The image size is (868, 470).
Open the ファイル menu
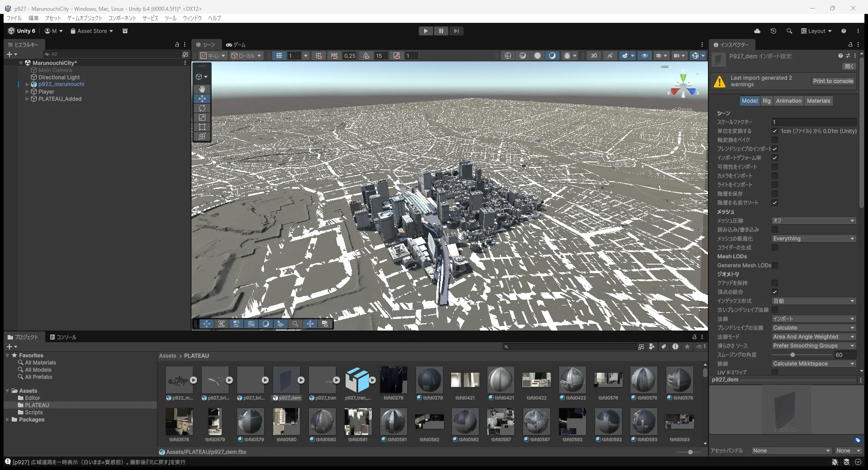click(x=14, y=18)
